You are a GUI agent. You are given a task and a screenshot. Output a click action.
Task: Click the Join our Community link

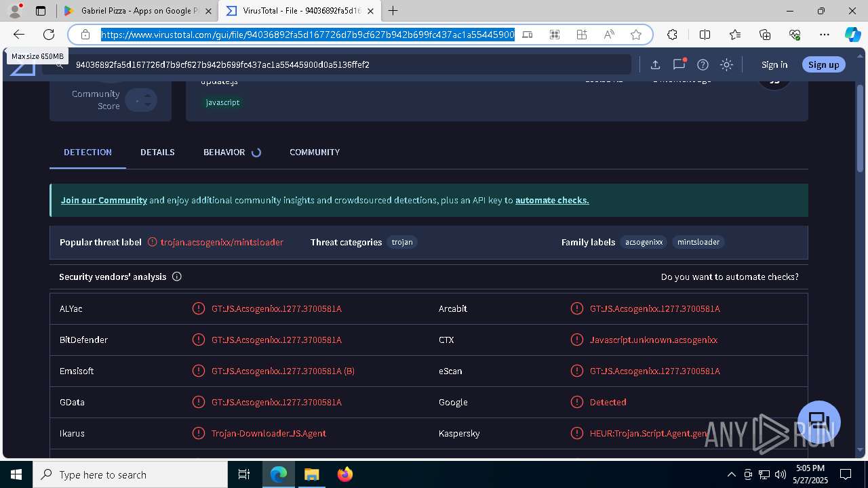104,200
